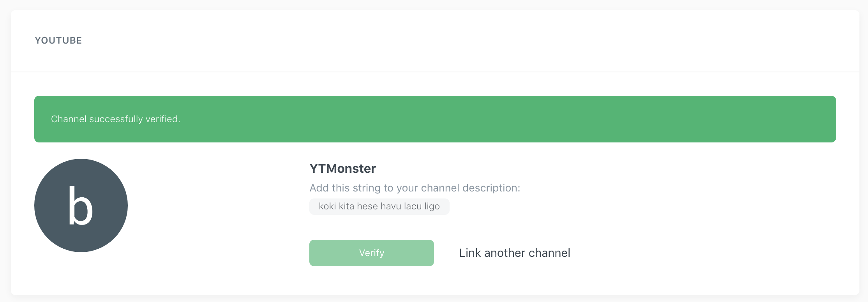Click the YTMonster channel name
This screenshot has width=868, height=302.
pyautogui.click(x=342, y=169)
